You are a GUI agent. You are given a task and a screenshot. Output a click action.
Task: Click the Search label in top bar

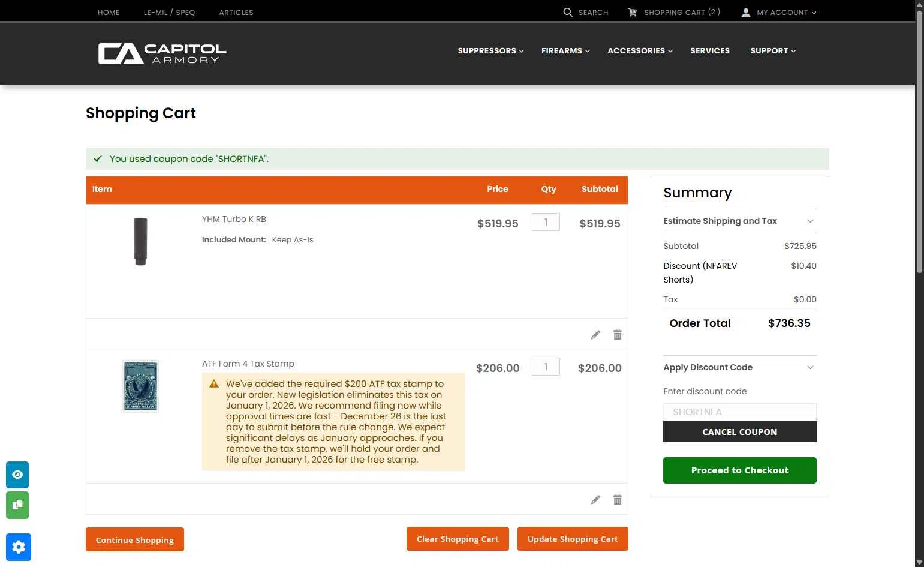(593, 12)
